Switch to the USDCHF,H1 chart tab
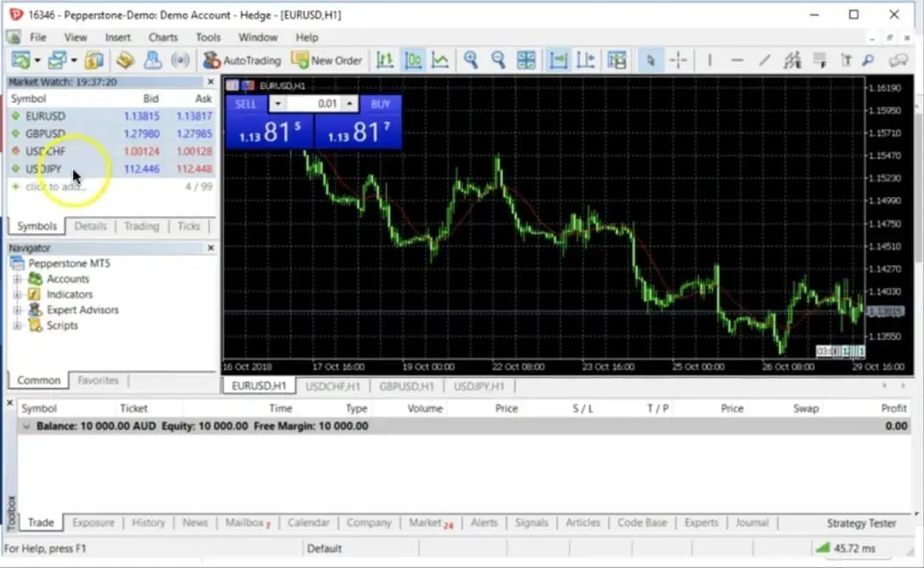Image resolution: width=924 pixels, height=568 pixels. pyautogui.click(x=332, y=385)
